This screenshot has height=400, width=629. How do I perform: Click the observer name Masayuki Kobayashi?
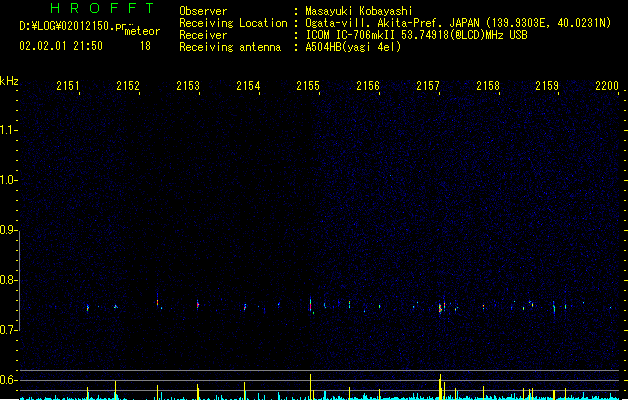[x=359, y=11]
